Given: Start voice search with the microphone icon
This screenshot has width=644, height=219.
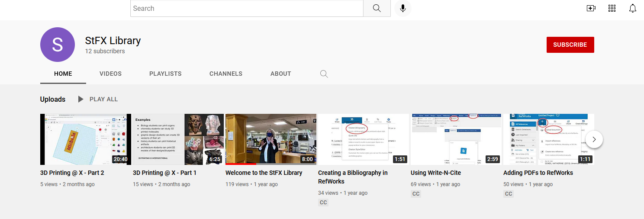Looking at the screenshot, I should (403, 8).
